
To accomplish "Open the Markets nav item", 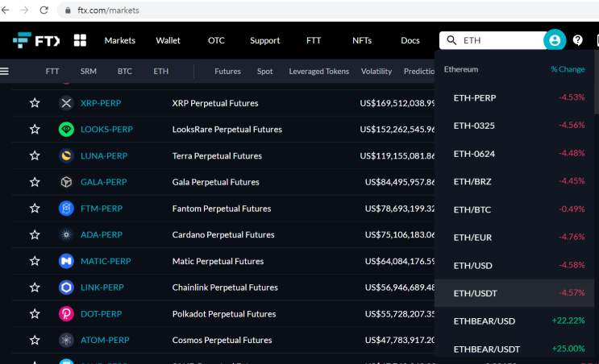I will (120, 40).
